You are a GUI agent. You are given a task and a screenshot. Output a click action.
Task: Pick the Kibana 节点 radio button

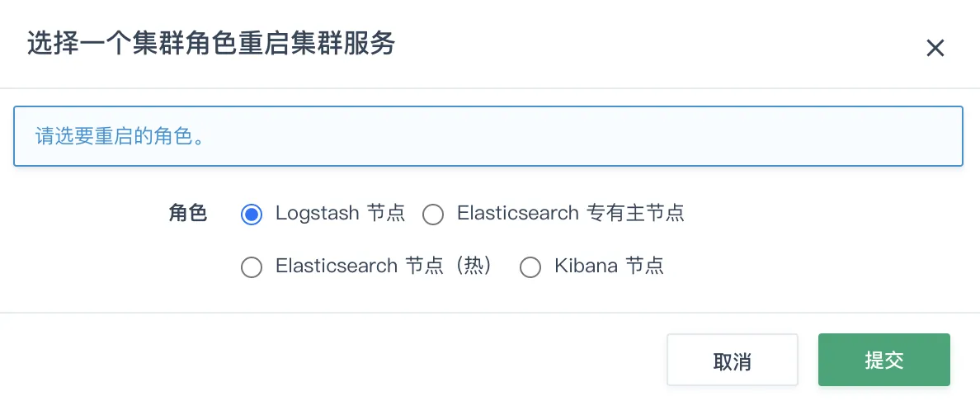tap(530, 267)
